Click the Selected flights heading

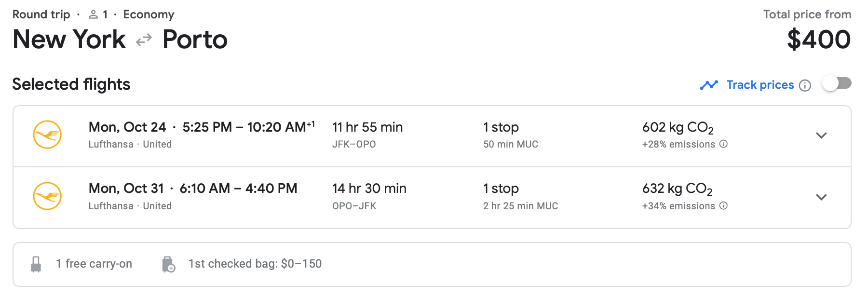click(71, 84)
